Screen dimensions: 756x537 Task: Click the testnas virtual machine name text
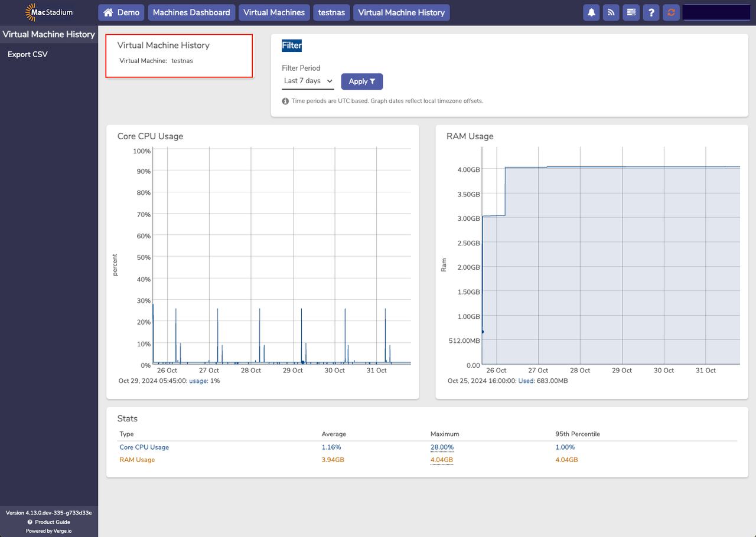[182, 61]
